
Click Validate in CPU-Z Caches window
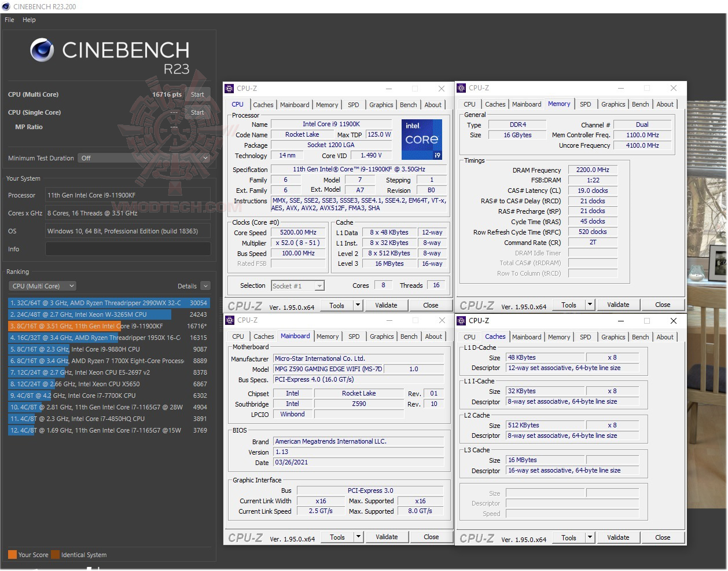point(618,537)
